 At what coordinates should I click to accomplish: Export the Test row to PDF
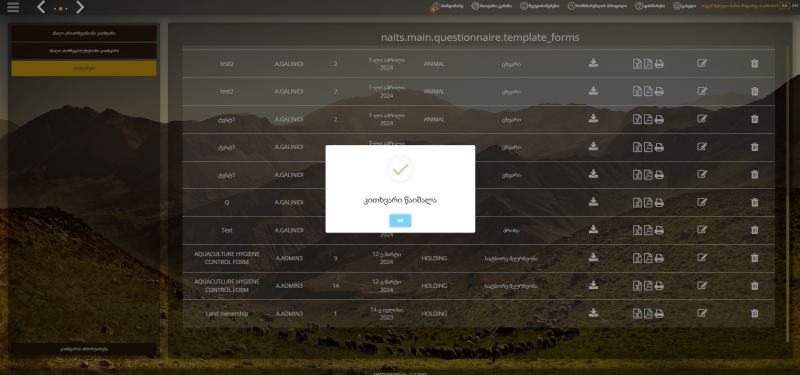[x=648, y=230]
